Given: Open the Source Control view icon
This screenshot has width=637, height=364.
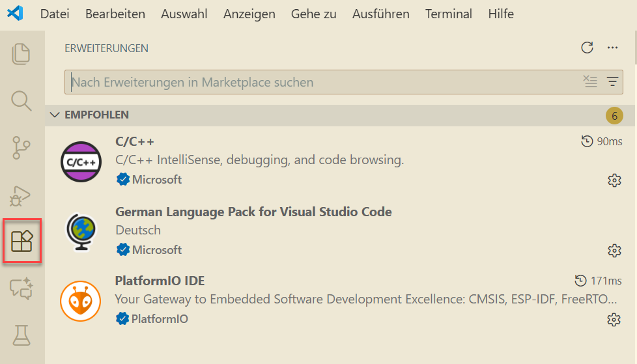Looking at the screenshot, I should pyautogui.click(x=21, y=148).
